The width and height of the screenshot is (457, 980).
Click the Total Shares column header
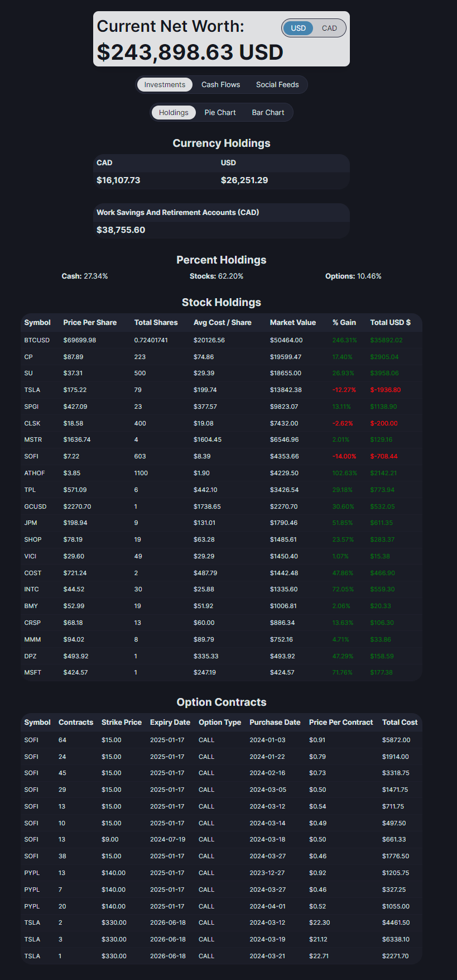click(156, 322)
